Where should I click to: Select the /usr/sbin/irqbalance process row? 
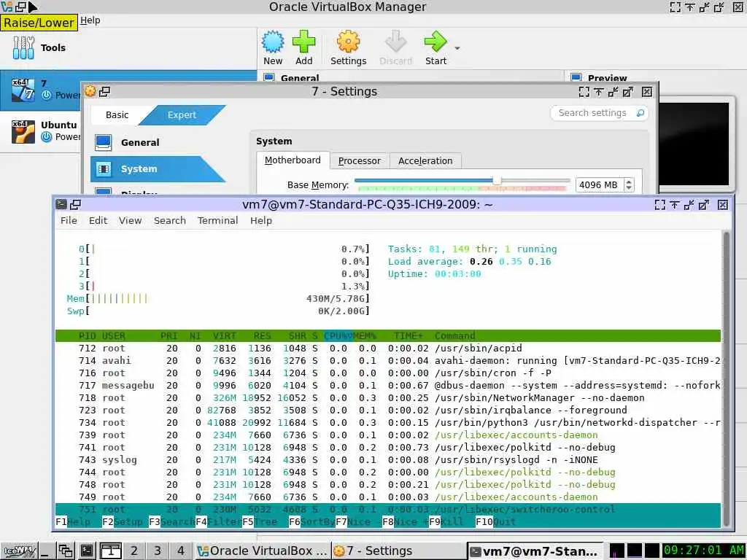pos(388,410)
